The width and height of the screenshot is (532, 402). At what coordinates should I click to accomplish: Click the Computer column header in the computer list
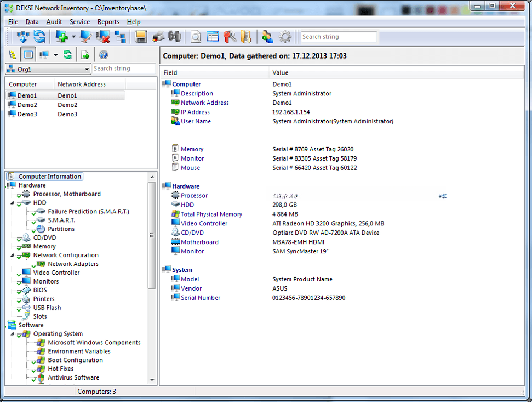tap(30, 84)
